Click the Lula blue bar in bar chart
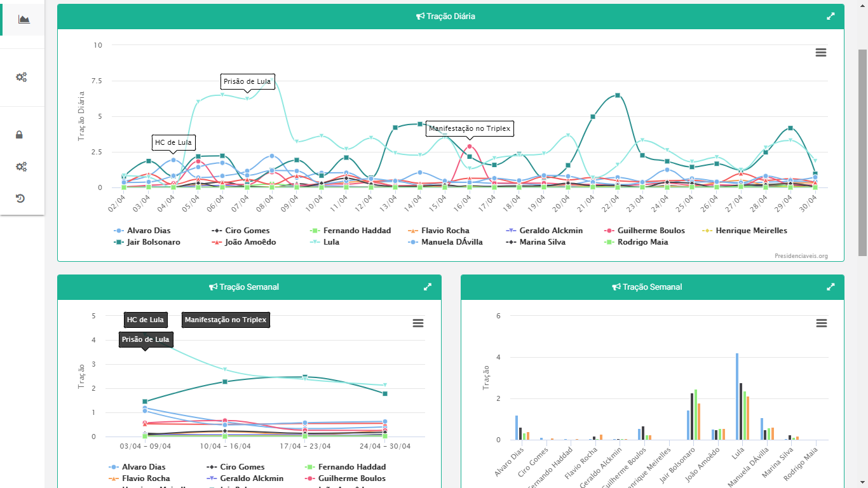 pos(737,396)
